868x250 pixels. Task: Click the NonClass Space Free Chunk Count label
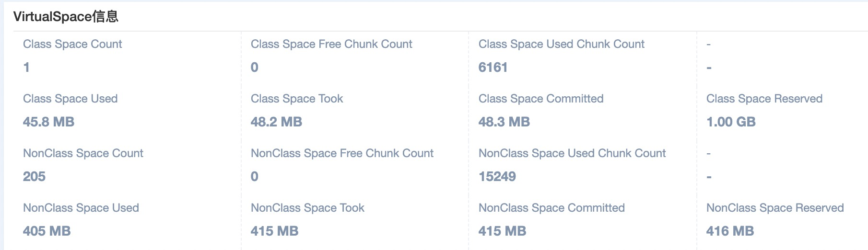pyautogui.click(x=342, y=153)
